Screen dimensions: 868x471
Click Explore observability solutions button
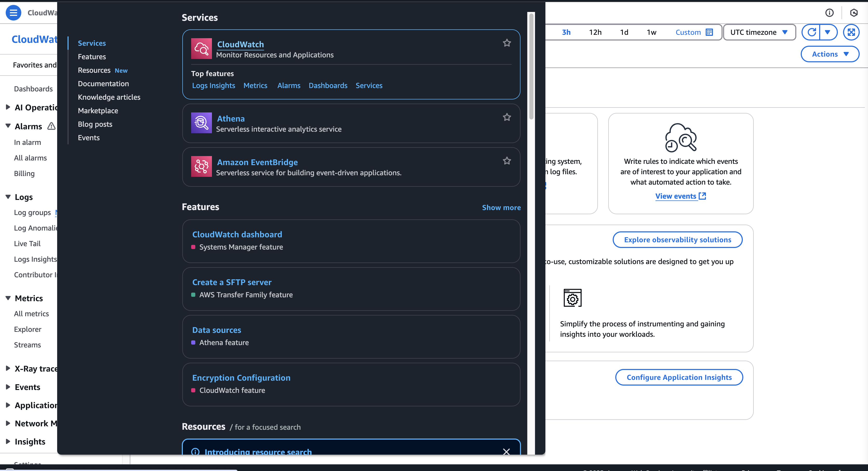677,240
